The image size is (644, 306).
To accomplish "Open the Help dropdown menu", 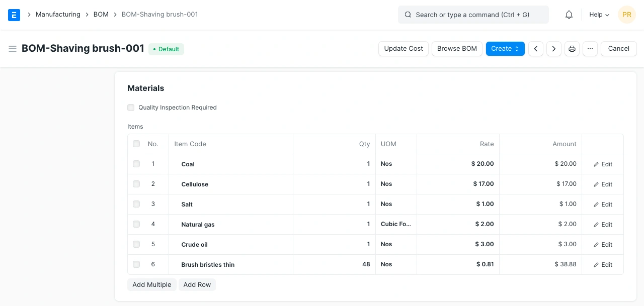I will (599, 15).
